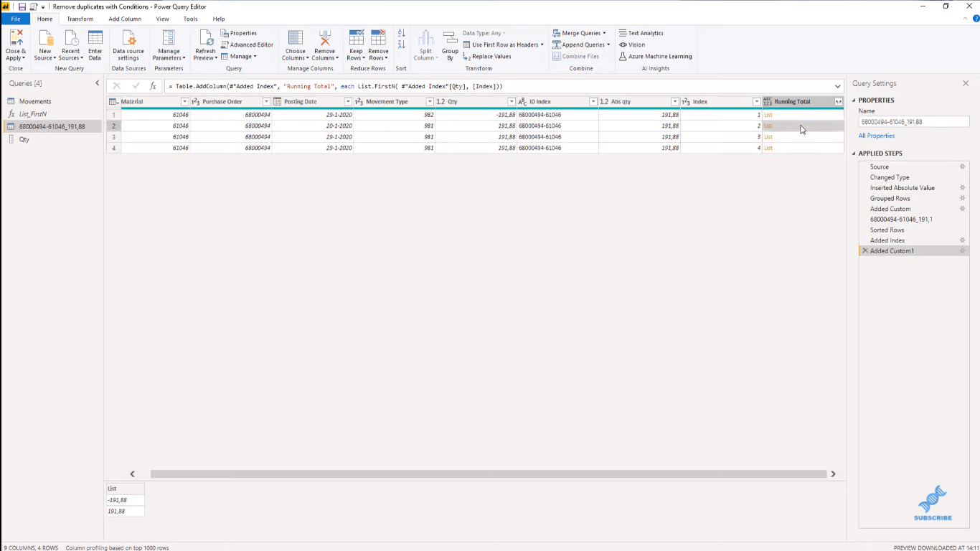Click the Refresh Preview icon
This screenshot has width=980, height=551.
click(x=205, y=39)
